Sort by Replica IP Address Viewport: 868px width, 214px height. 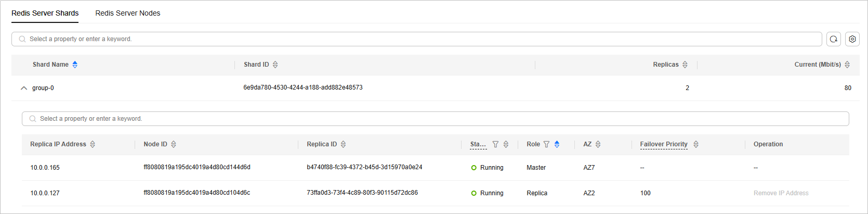pos(93,144)
